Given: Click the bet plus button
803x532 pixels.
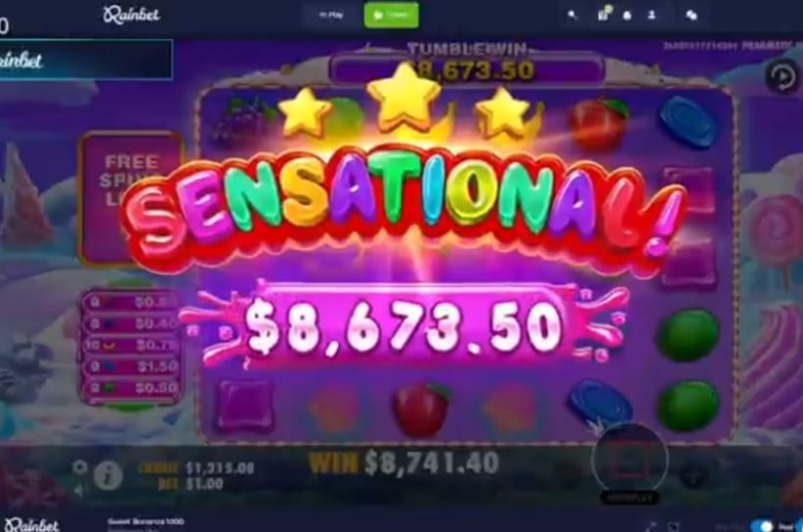Looking at the screenshot, I should click(x=693, y=477).
